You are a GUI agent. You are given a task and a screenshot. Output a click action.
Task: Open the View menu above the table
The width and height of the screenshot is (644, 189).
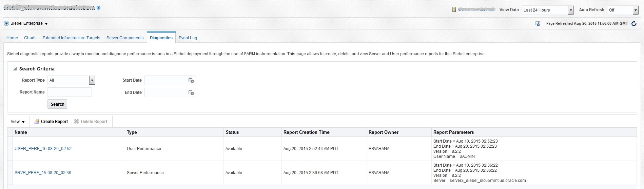pos(18,122)
